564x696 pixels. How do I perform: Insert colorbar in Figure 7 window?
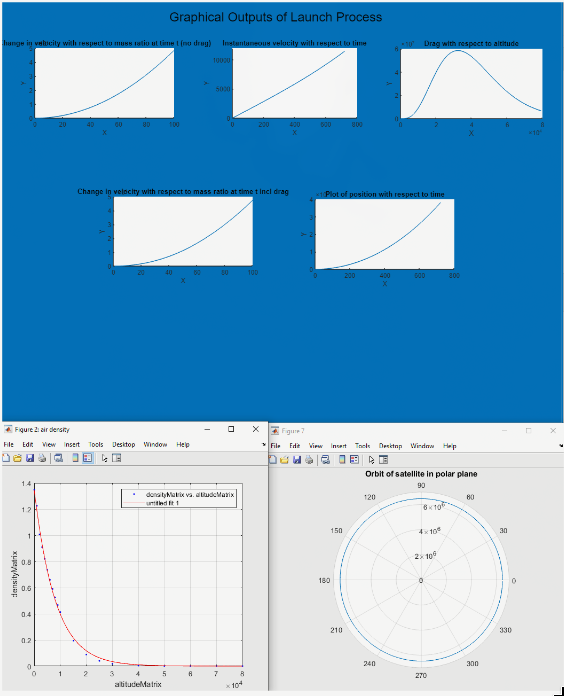click(342, 459)
